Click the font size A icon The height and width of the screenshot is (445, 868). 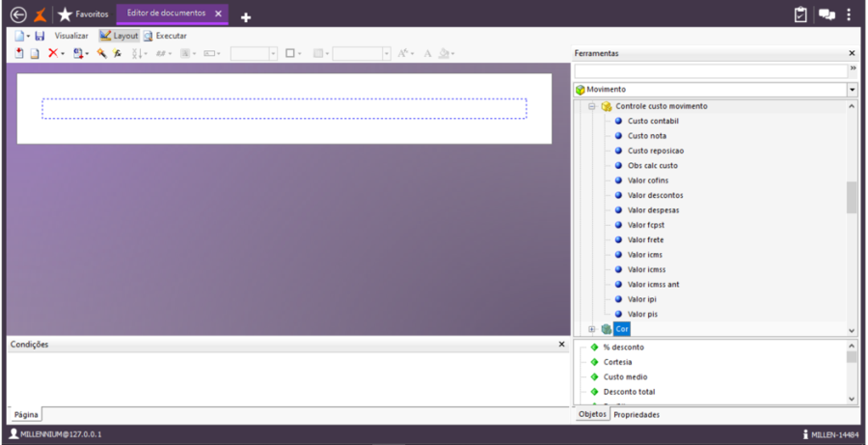coord(403,53)
